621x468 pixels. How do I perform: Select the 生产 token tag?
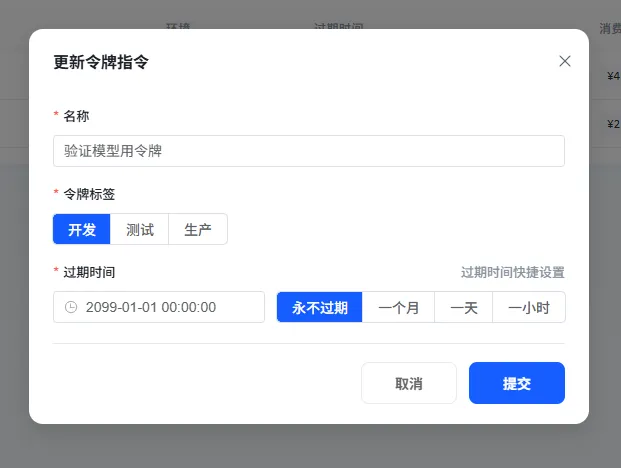click(198, 229)
